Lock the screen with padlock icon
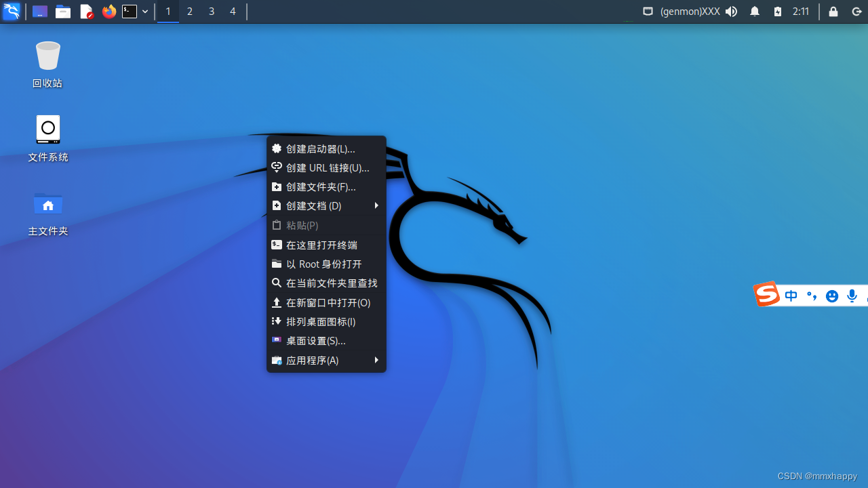This screenshot has height=488, width=868. [833, 12]
